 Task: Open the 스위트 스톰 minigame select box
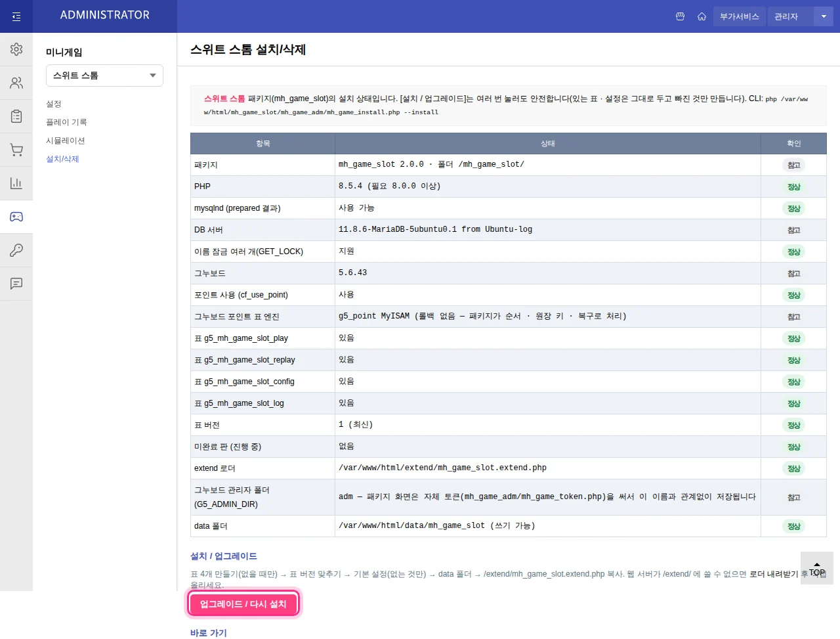click(x=104, y=76)
